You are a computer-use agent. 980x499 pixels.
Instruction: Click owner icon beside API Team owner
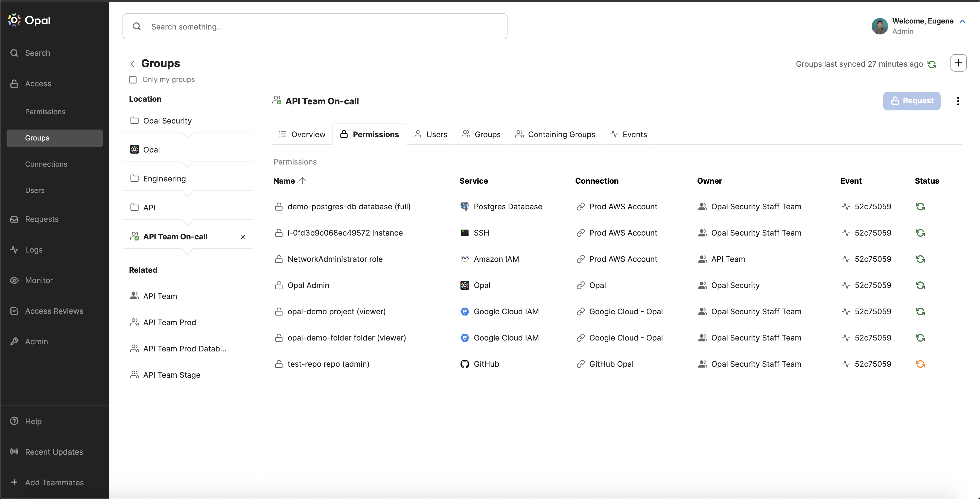click(x=702, y=259)
